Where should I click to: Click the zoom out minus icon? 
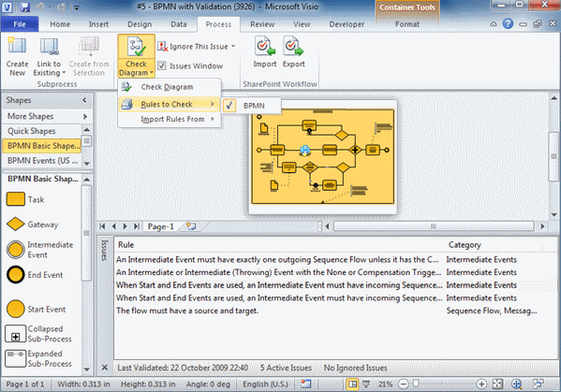pos(404,385)
